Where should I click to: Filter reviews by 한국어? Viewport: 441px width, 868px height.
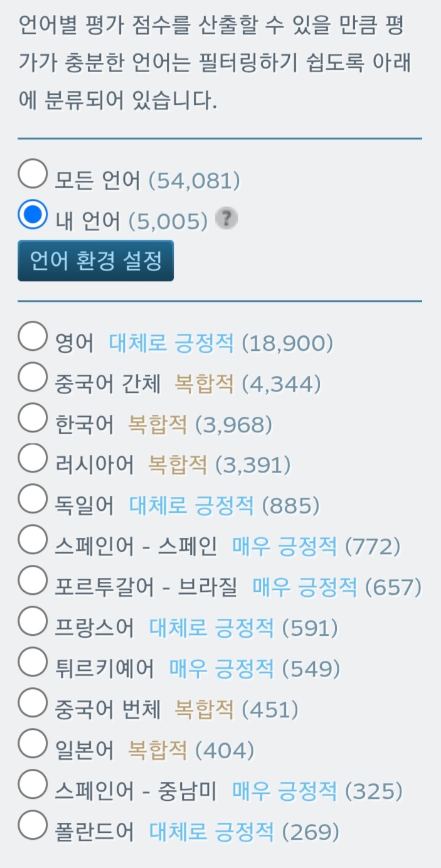pyautogui.click(x=33, y=419)
